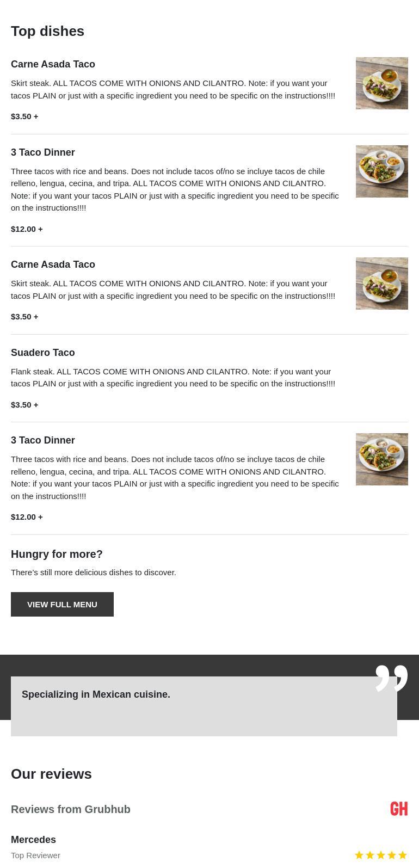Click the Reviews from Grubhub heading

(x=71, y=809)
